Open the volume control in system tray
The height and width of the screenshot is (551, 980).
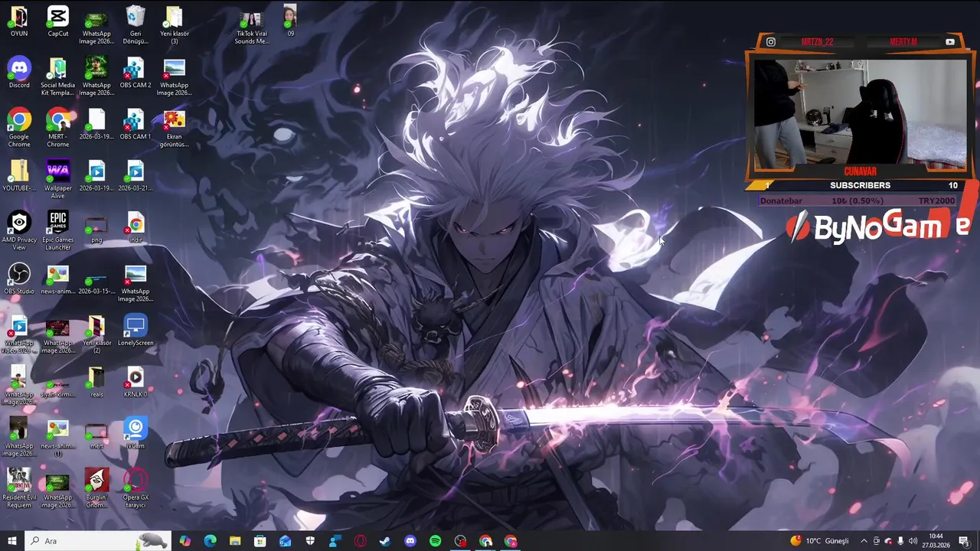pyautogui.click(x=913, y=541)
